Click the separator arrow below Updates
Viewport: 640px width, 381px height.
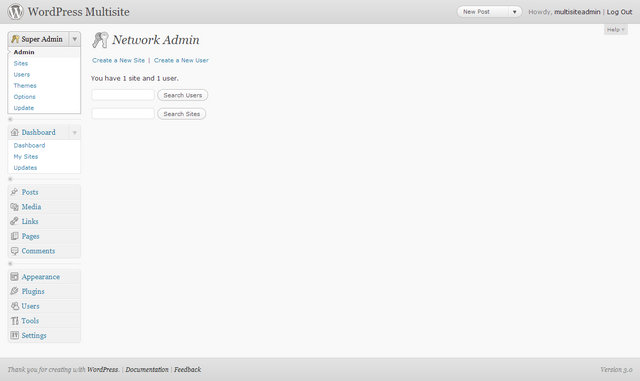point(11,179)
